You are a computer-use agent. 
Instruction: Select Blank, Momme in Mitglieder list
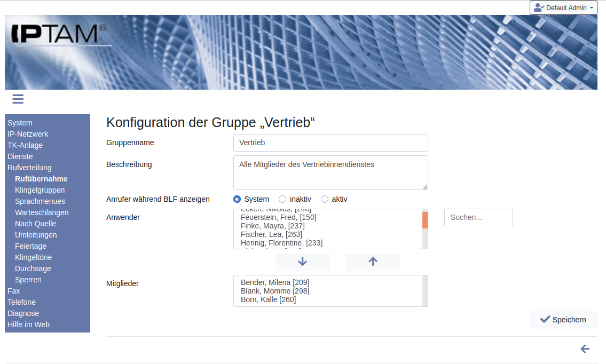274,291
